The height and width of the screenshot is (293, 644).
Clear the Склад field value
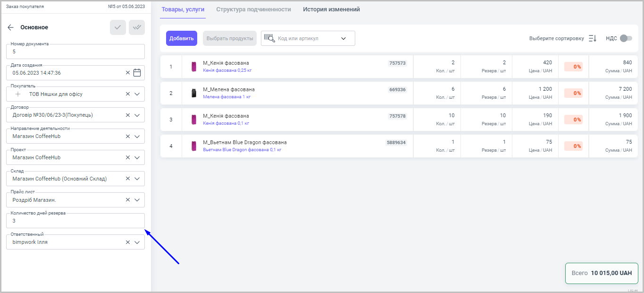[x=127, y=179]
